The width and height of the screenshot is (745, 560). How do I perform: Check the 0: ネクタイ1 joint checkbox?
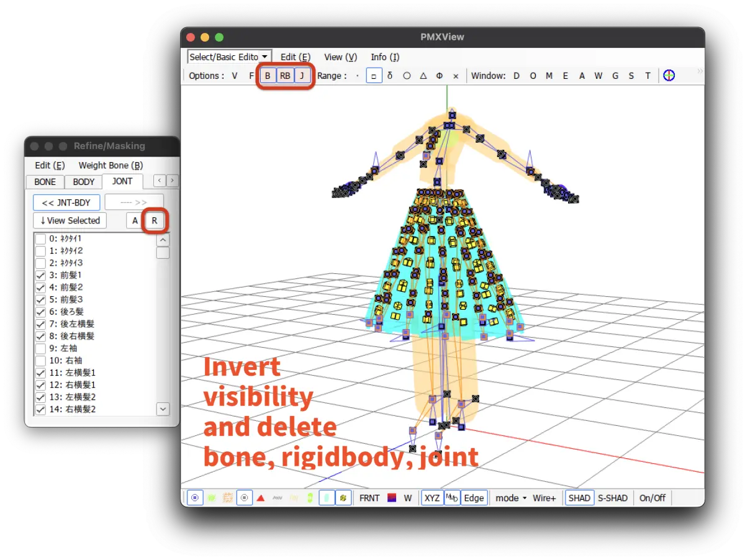coord(40,239)
